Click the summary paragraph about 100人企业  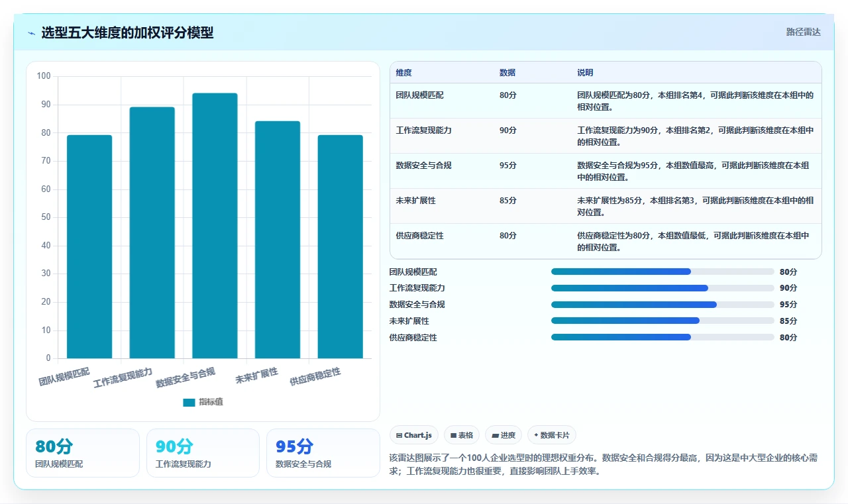604,465
